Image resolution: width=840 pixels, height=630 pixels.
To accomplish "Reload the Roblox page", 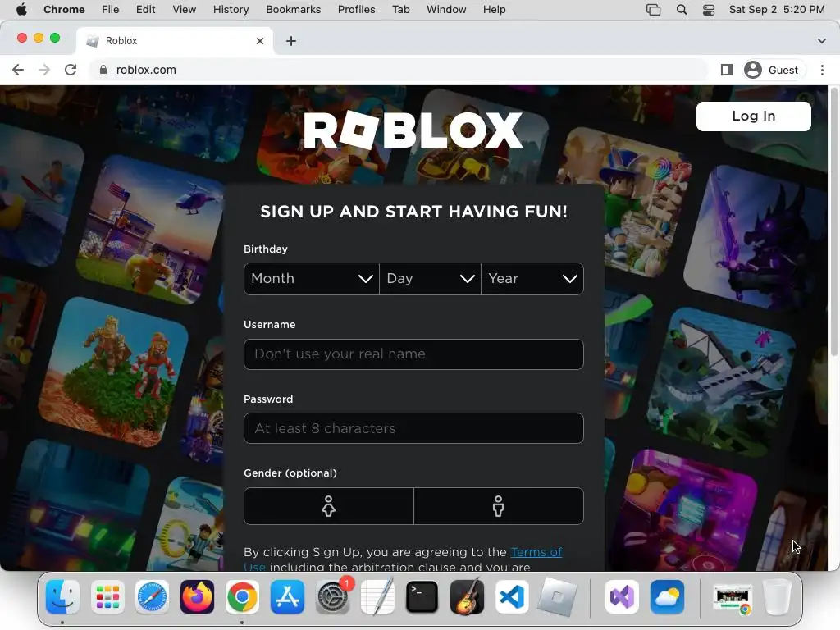I will pyautogui.click(x=71, y=71).
